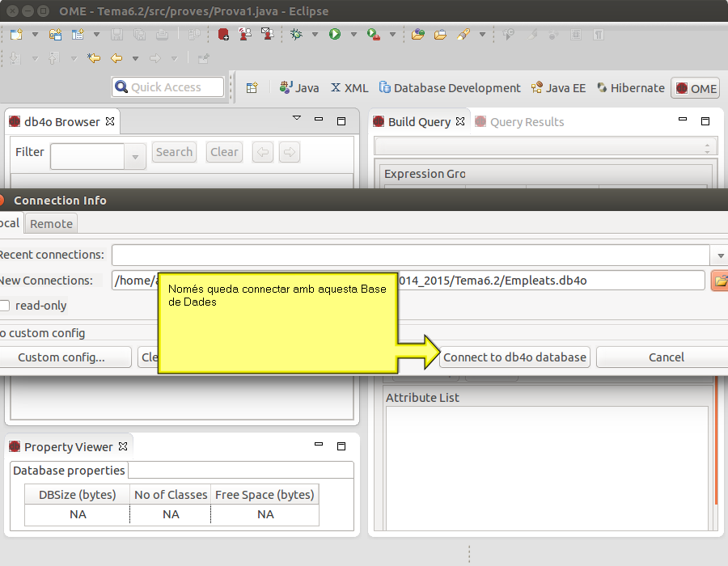This screenshot has height=566, width=728.
Task: Open the Back history dropdown arrow
Action: [x=135, y=58]
